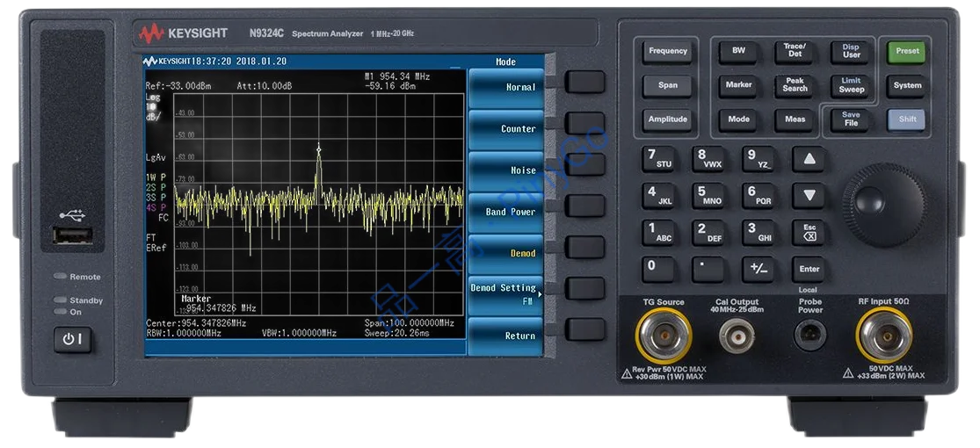
Task: Click the Amplitude key
Action: 667,119
